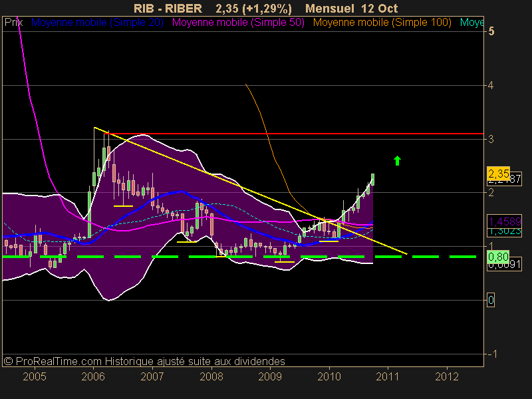The height and width of the screenshot is (399, 532).
Task: Select "Moyenne mobile (Simple 50)" legend entry
Action: [238, 23]
